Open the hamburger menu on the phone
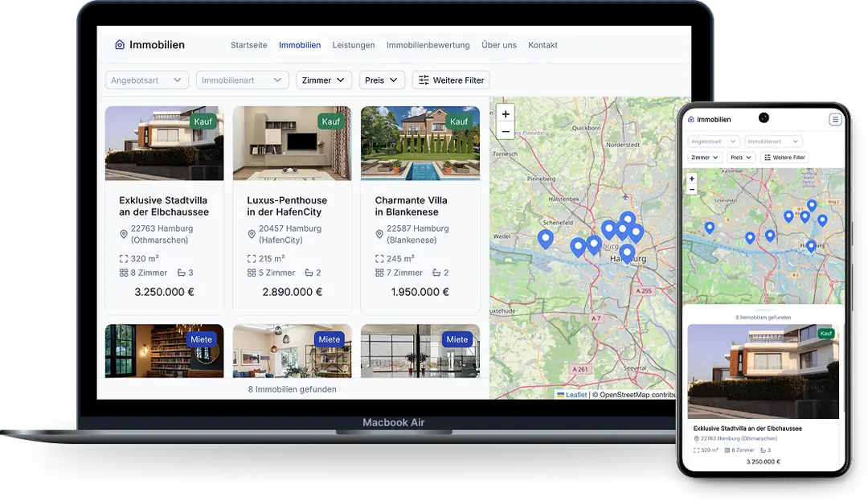 835,120
